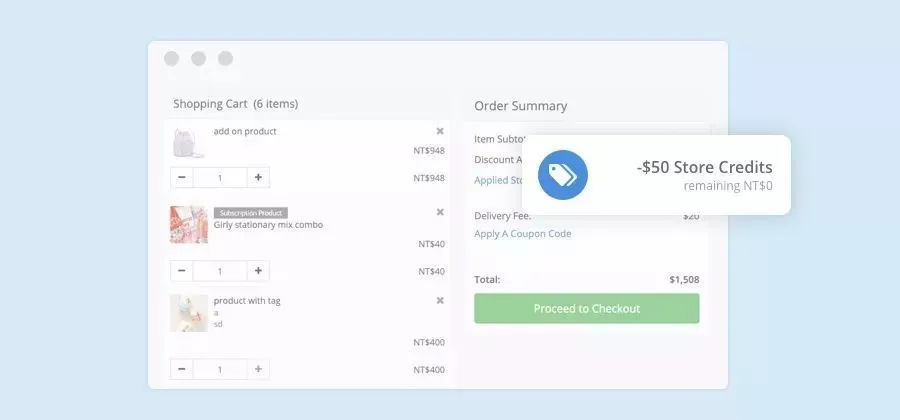Click quantity field for product with tag
The image size is (900, 420).
click(x=220, y=369)
